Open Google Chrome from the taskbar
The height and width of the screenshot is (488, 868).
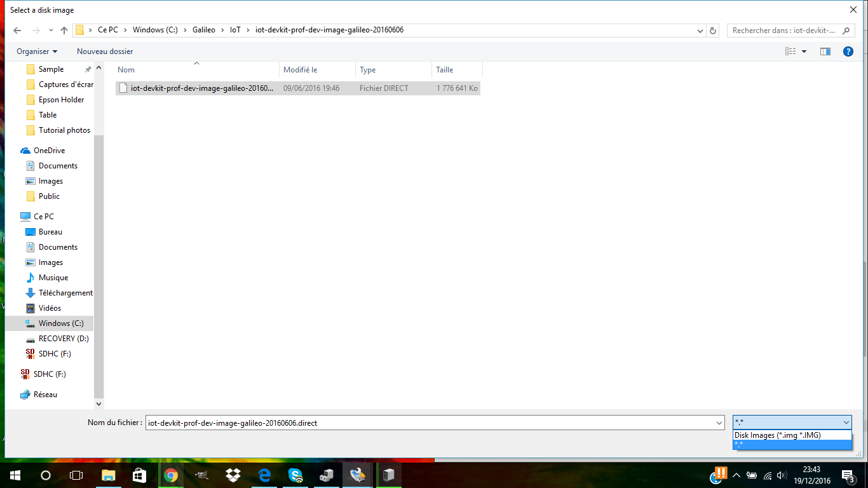(x=170, y=475)
